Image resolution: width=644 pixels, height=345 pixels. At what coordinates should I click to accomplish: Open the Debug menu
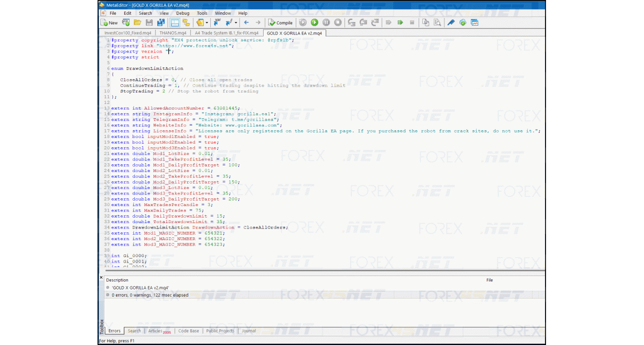point(183,13)
